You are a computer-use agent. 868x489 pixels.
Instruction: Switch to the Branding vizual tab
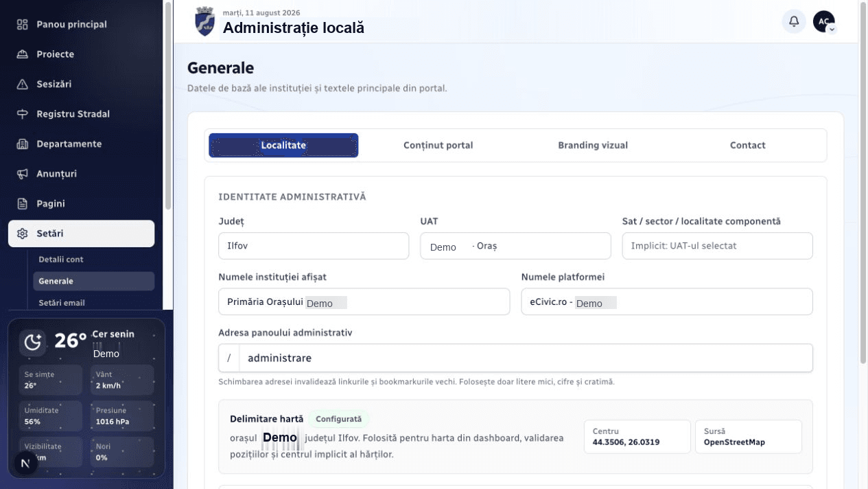(x=593, y=146)
